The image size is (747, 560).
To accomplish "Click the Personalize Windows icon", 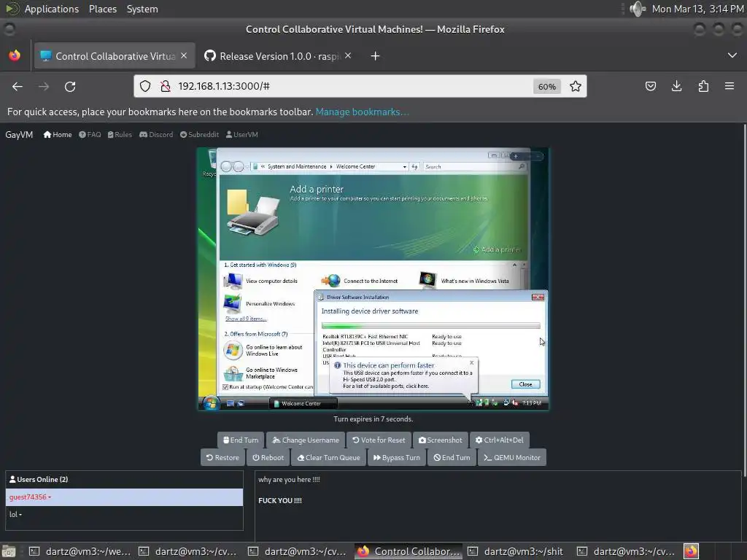I will [233, 303].
